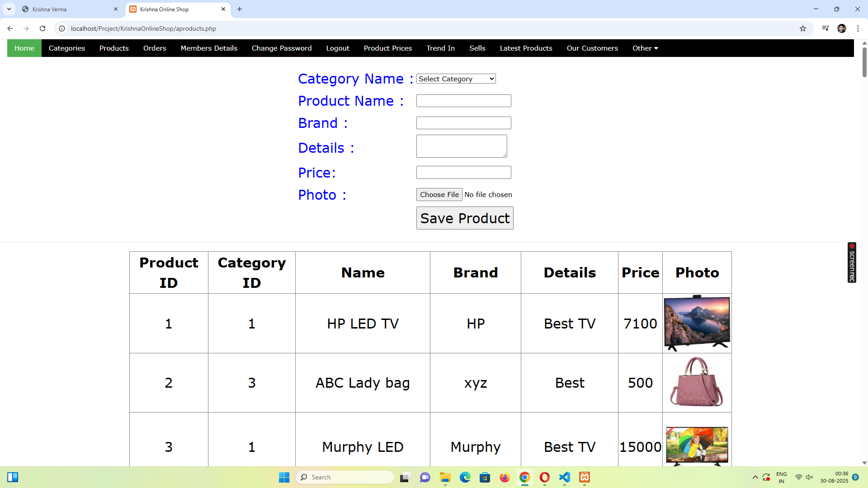This screenshot has height=488, width=868.
Task: Click the Choose File button
Action: (x=439, y=194)
